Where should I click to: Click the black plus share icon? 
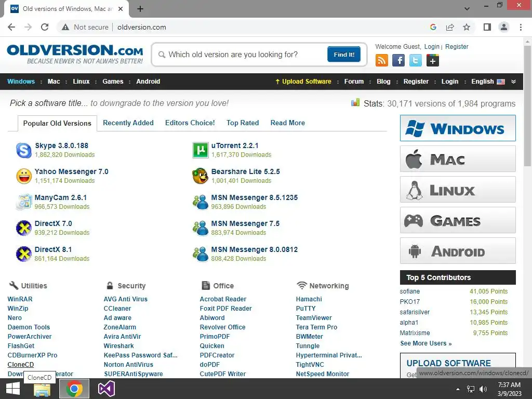[x=433, y=60]
